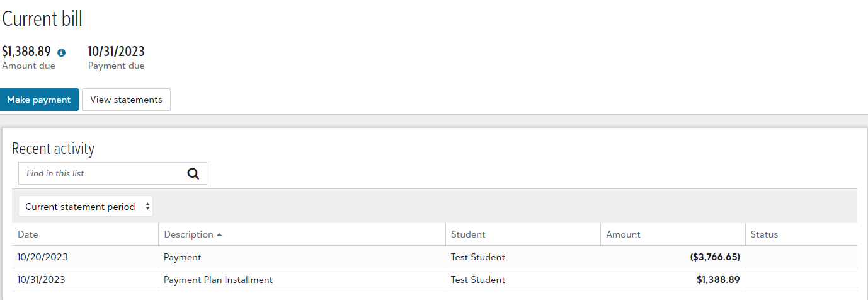Click the ($3,766.65) payment amount

[x=714, y=257]
